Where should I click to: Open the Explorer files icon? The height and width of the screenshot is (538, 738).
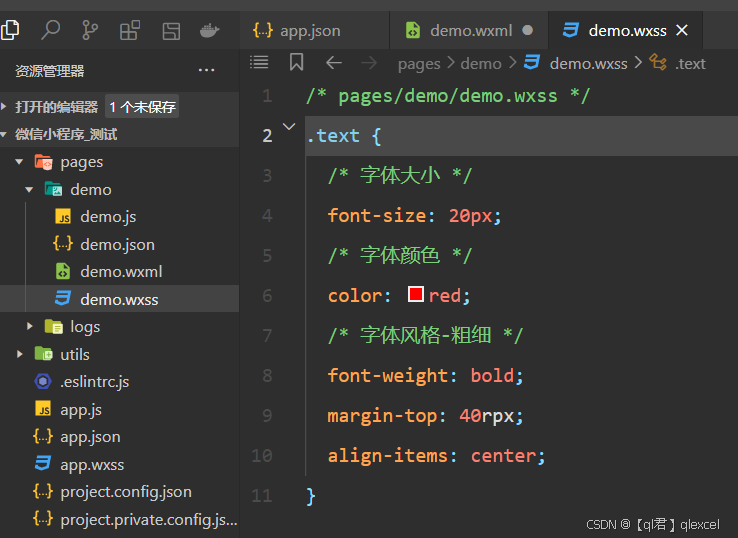coord(10,30)
